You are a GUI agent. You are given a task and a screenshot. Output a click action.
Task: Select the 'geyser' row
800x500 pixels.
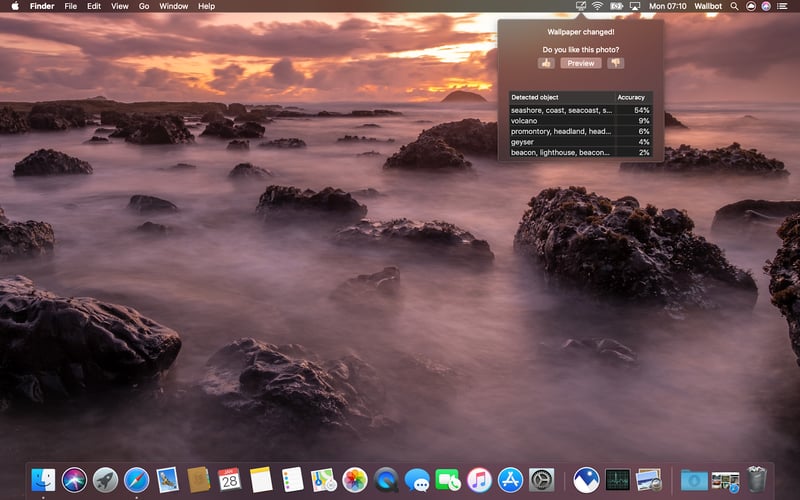[x=581, y=142]
